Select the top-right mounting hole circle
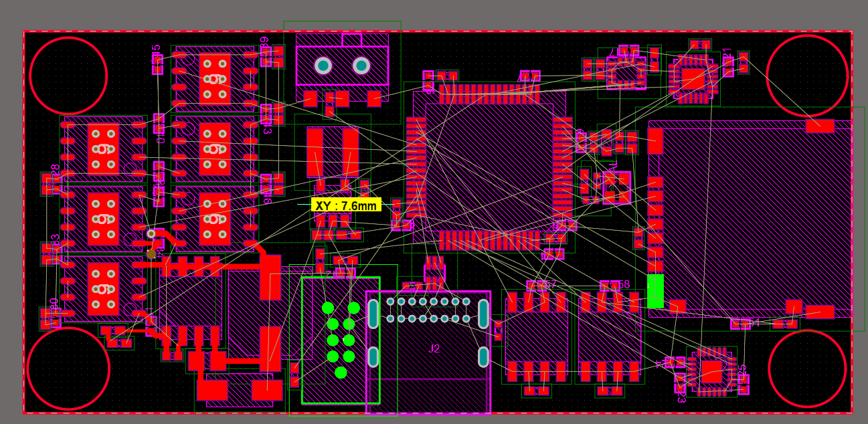Image resolution: width=868 pixels, height=424 pixels. (x=806, y=76)
